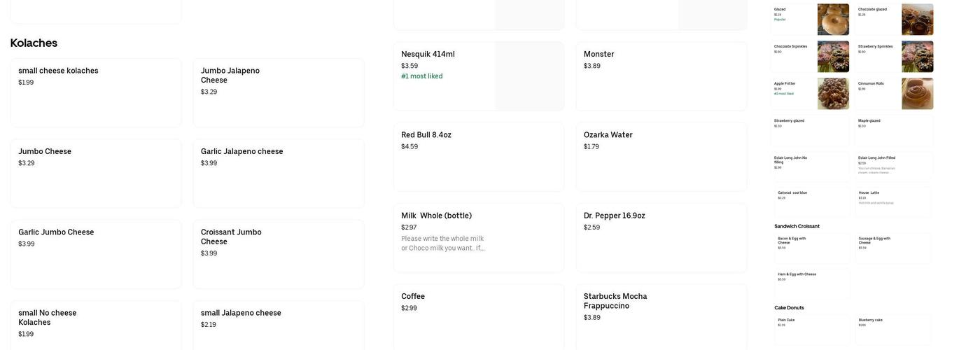The width and height of the screenshot is (980, 350).
Task: Open the Apple Fritter photo thumbnail
Action: [x=833, y=94]
